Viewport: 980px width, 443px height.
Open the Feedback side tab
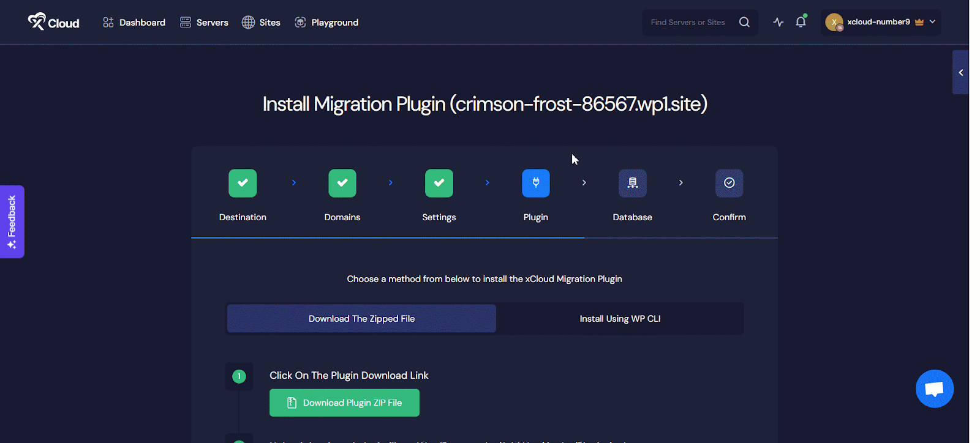[x=12, y=221]
